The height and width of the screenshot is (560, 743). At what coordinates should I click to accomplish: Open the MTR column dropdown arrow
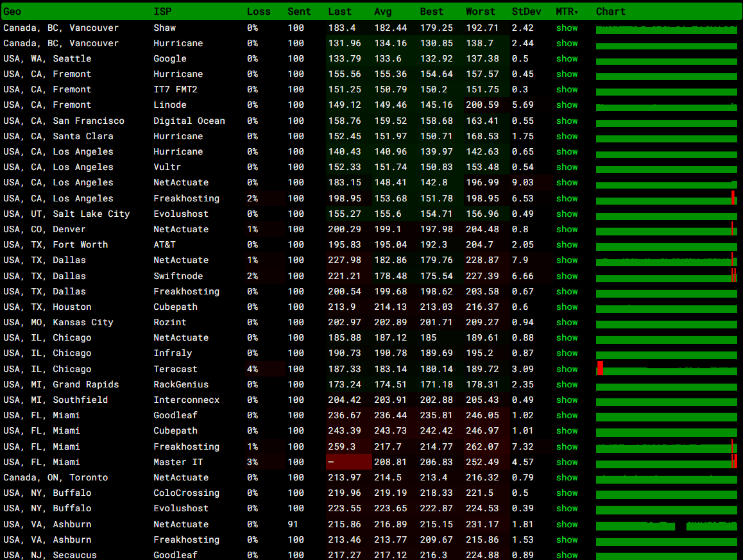tap(576, 12)
